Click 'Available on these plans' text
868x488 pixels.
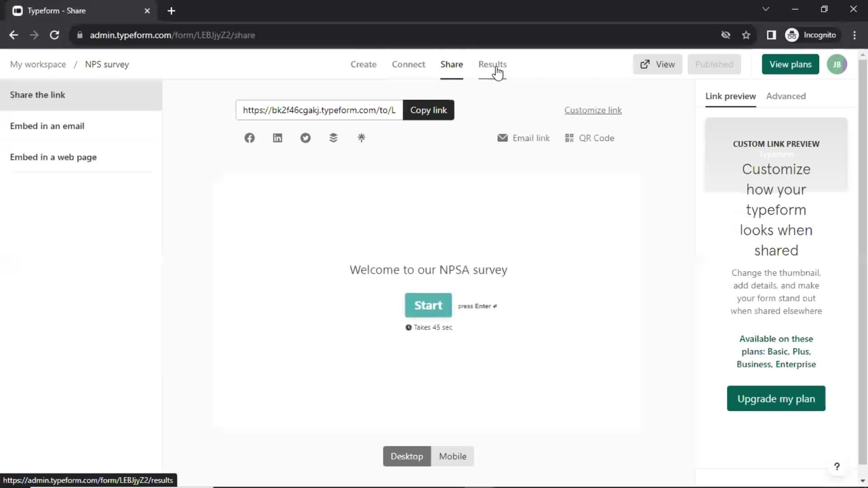[776, 352]
